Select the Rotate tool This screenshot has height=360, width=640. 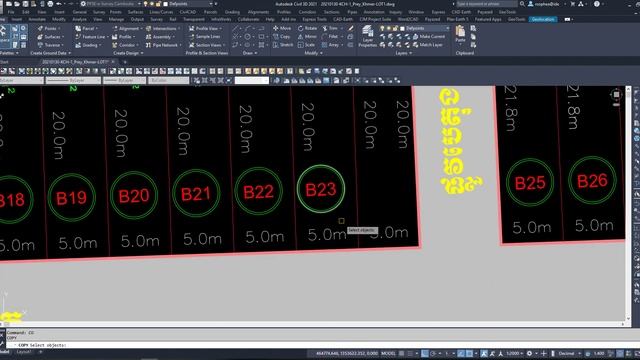tap(307, 28)
